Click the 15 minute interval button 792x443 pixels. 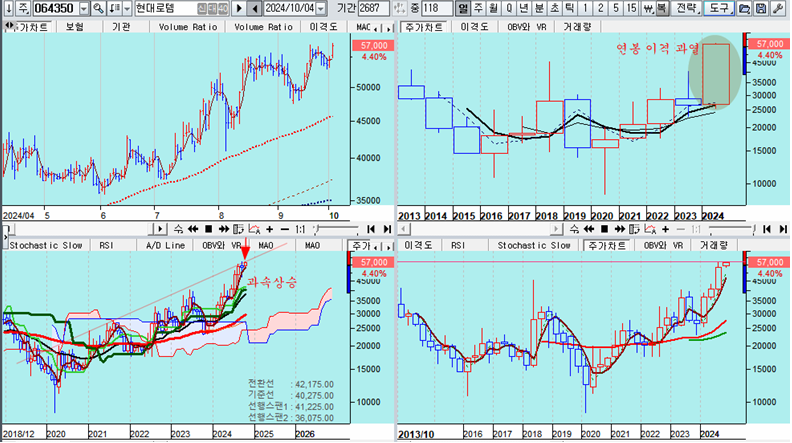tap(631, 8)
